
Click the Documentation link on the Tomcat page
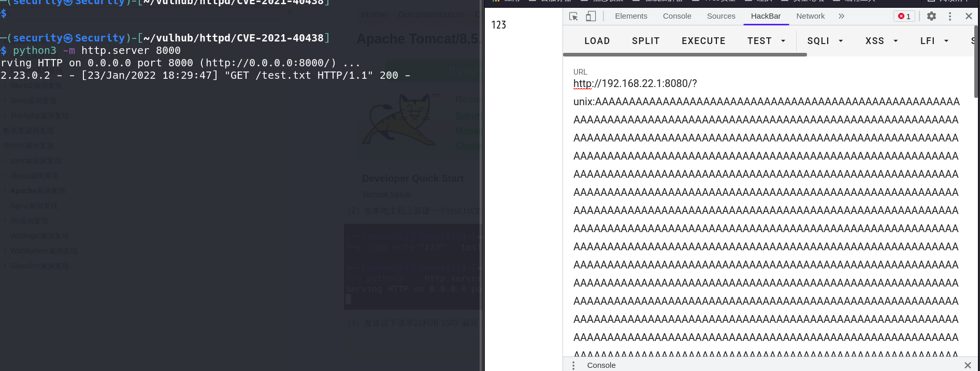coord(431,15)
